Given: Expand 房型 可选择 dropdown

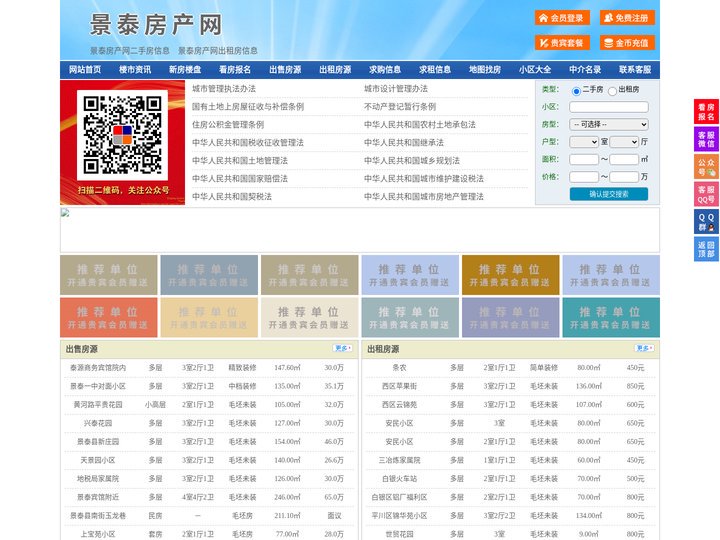Looking at the screenshot, I should pos(609,124).
